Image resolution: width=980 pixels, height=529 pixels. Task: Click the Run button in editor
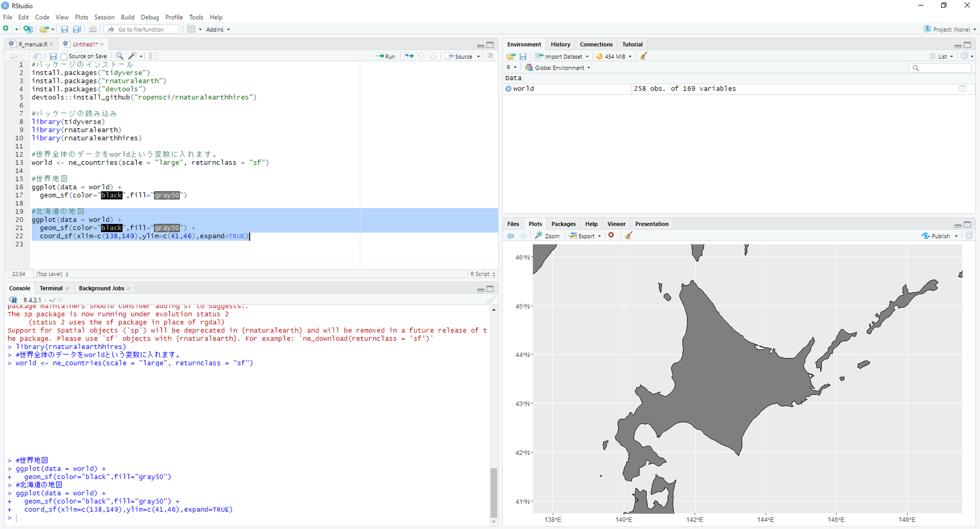pos(385,56)
